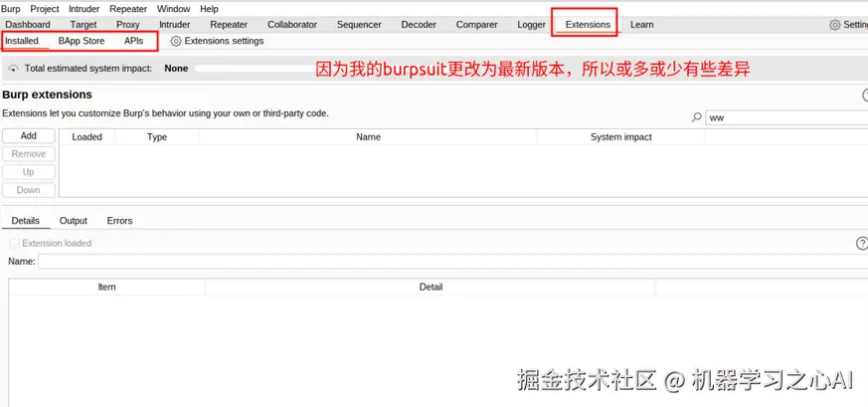Select the Extensions tab
This screenshot has width=868, height=407.
588,24
